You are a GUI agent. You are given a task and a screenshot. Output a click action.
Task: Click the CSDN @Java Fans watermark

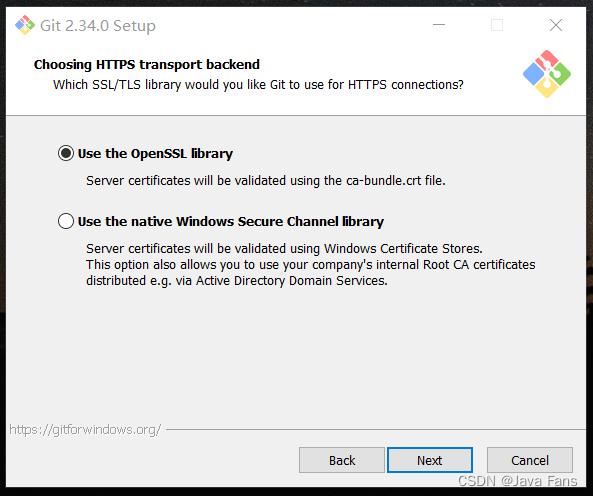click(x=517, y=481)
